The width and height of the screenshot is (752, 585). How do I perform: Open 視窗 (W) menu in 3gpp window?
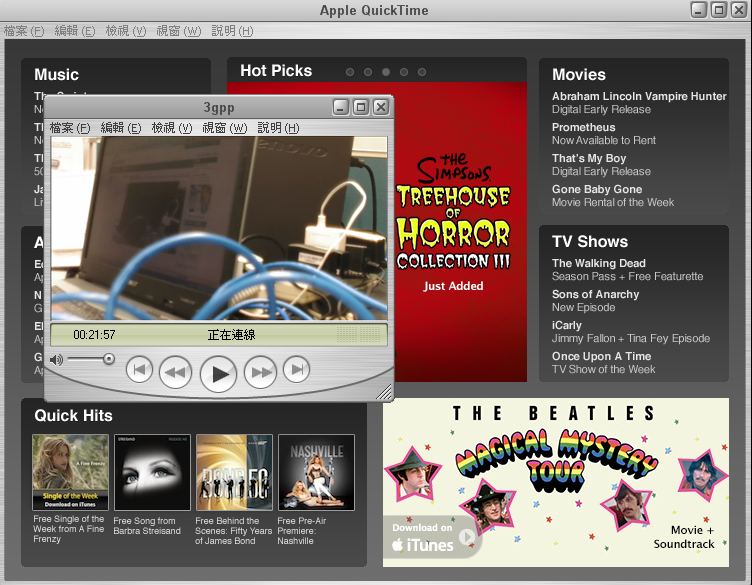pyautogui.click(x=224, y=128)
